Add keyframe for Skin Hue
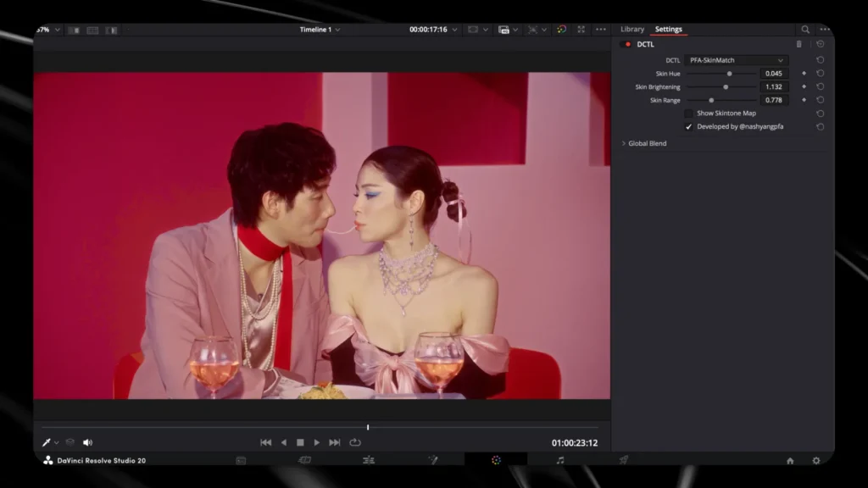Viewport: 868px width, 488px height. pyautogui.click(x=804, y=73)
